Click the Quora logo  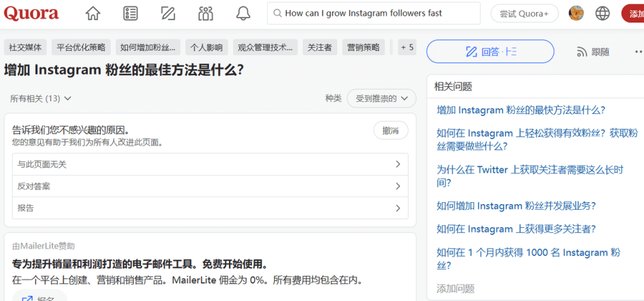point(31,13)
